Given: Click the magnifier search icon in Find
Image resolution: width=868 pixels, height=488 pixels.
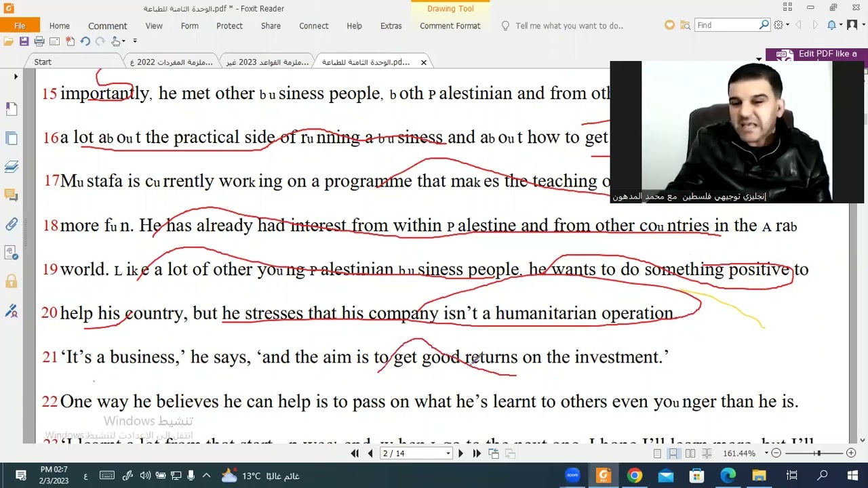Looking at the screenshot, I should tap(764, 25).
